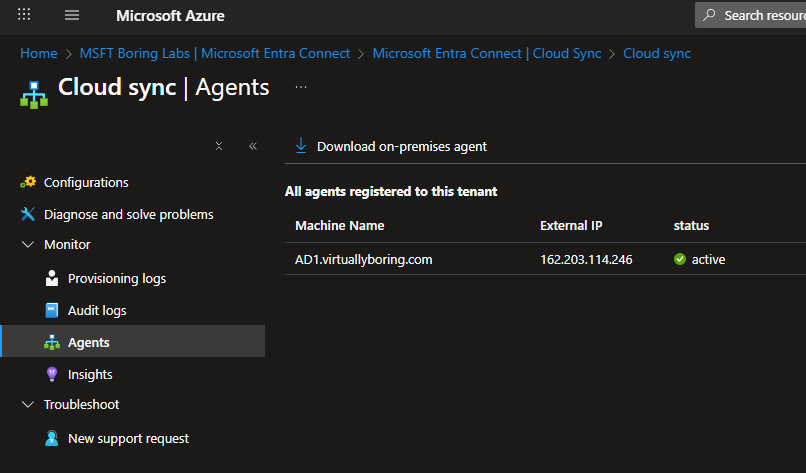Click the Provisioning logs icon

52,278
